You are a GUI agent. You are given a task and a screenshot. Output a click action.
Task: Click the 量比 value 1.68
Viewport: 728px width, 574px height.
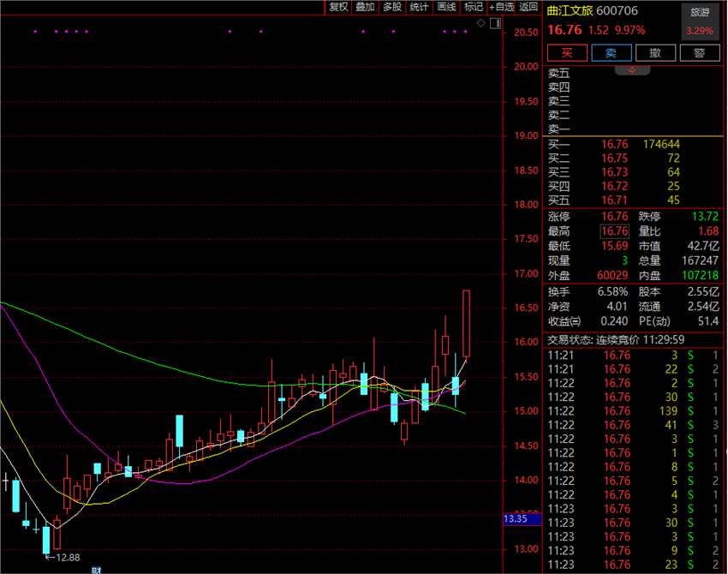pos(708,231)
